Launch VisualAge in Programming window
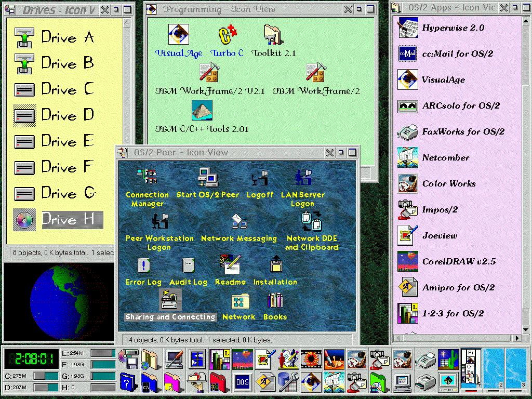Viewport: 532px width, 399px height. (x=179, y=34)
